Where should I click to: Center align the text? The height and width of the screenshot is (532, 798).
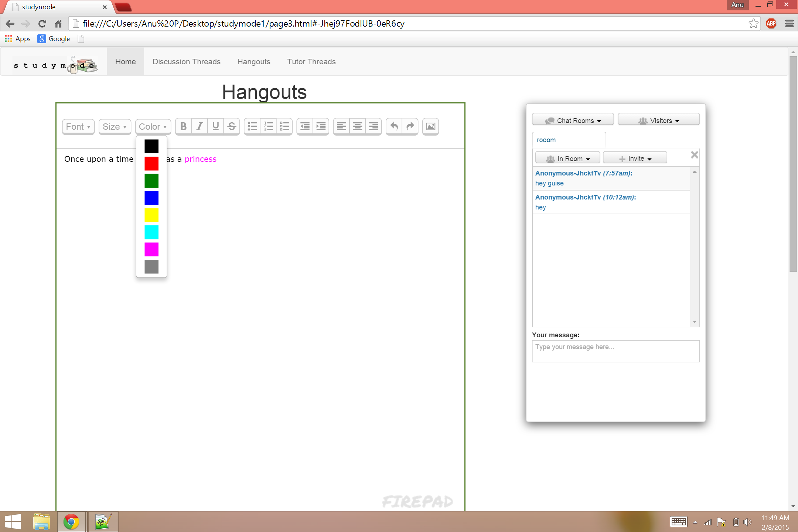pyautogui.click(x=357, y=127)
